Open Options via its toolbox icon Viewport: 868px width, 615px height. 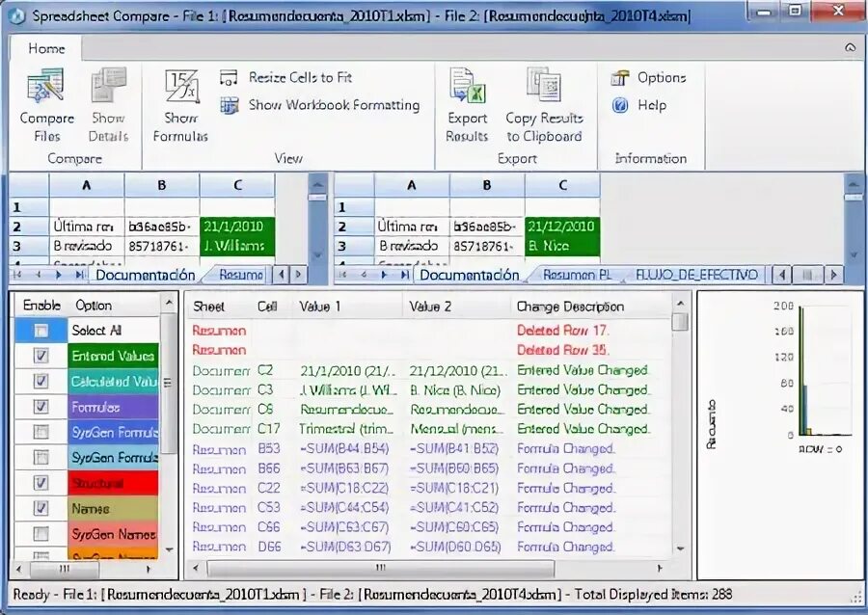[x=620, y=78]
